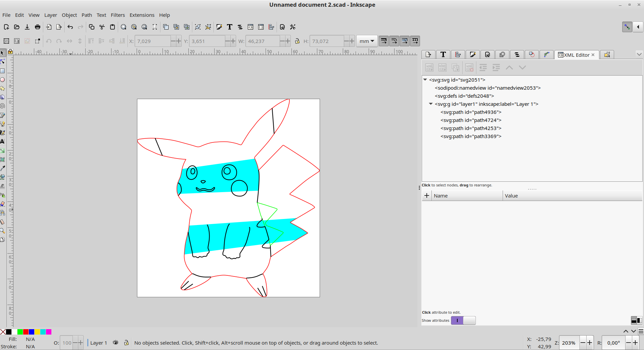Open the Object menu
The width and height of the screenshot is (644, 350).
pyautogui.click(x=70, y=15)
